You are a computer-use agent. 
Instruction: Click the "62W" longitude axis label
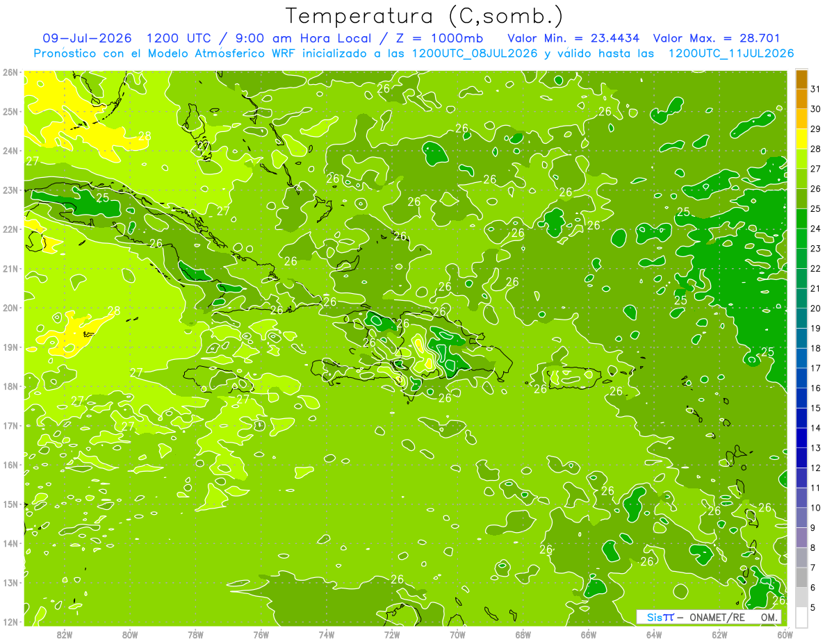tap(719, 635)
